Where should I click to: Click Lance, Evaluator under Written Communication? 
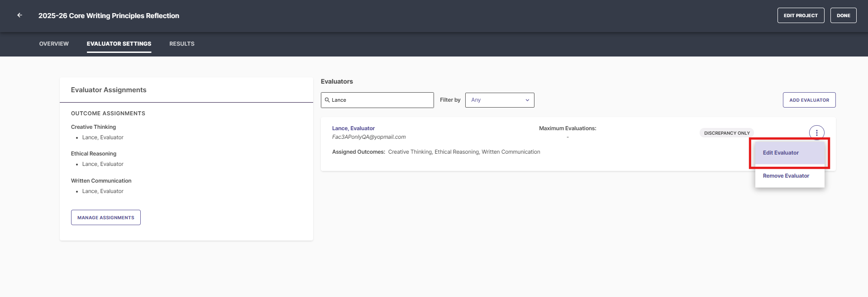click(103, 191)
